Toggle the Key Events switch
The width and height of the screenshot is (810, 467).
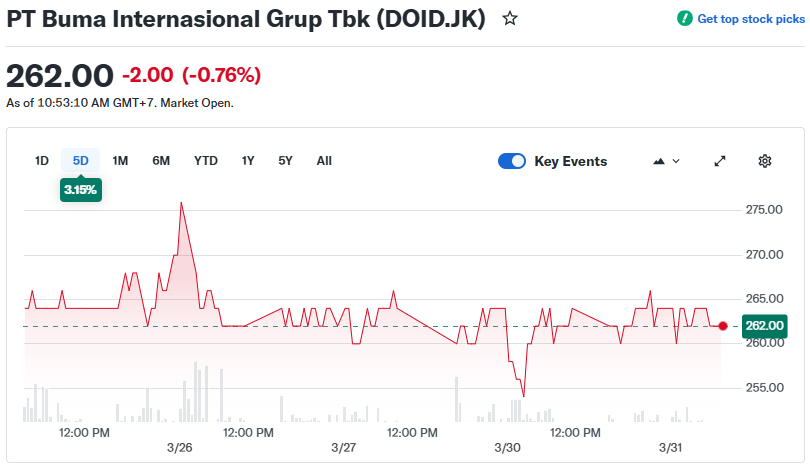click(x=512, y=161)
